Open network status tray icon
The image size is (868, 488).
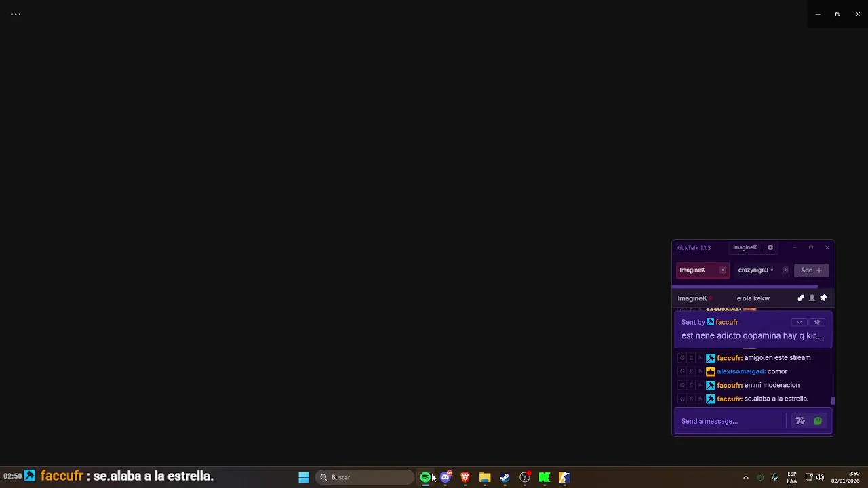click(809, 477)
